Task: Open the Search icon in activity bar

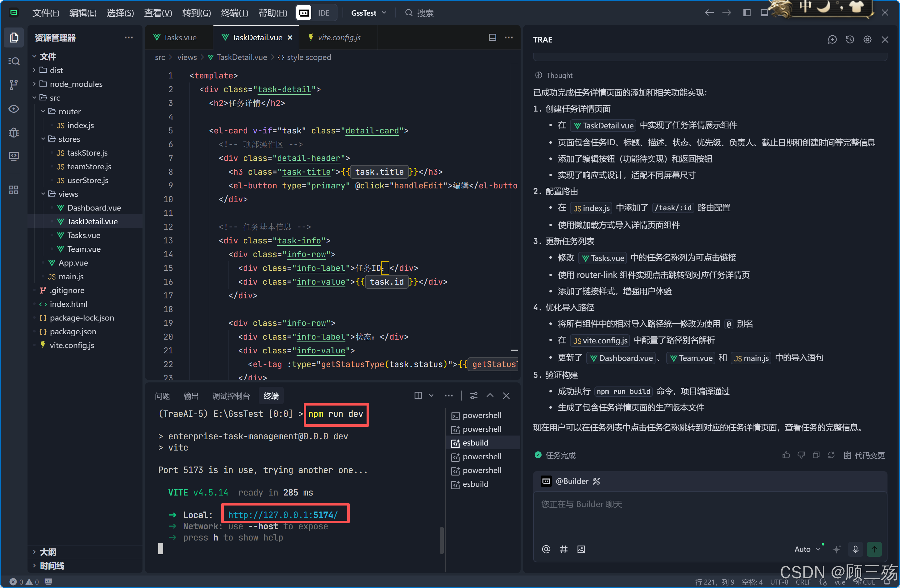Action: 14,61
